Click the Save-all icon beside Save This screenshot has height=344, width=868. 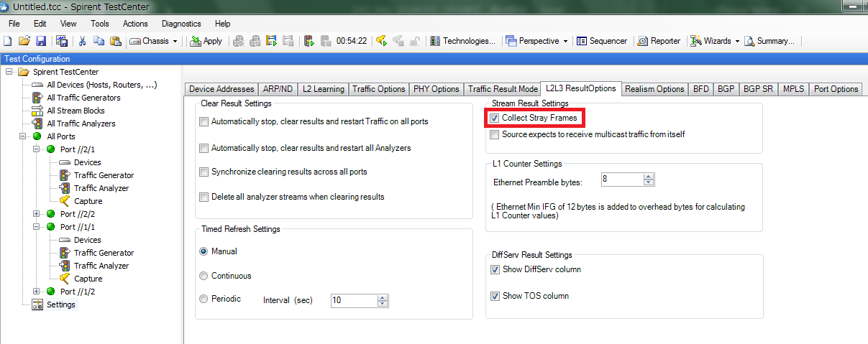point(62,41)
